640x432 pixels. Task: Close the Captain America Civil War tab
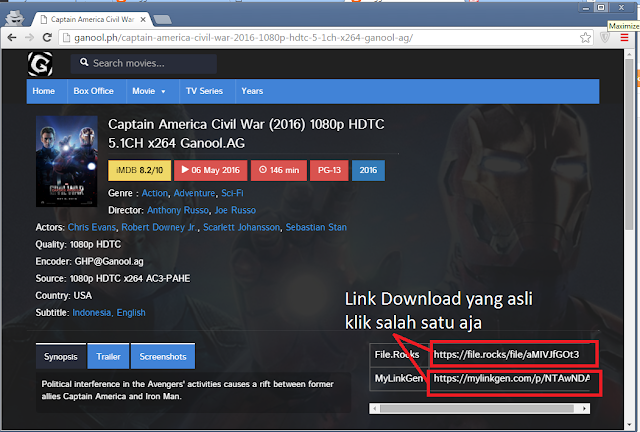[143, 19]
